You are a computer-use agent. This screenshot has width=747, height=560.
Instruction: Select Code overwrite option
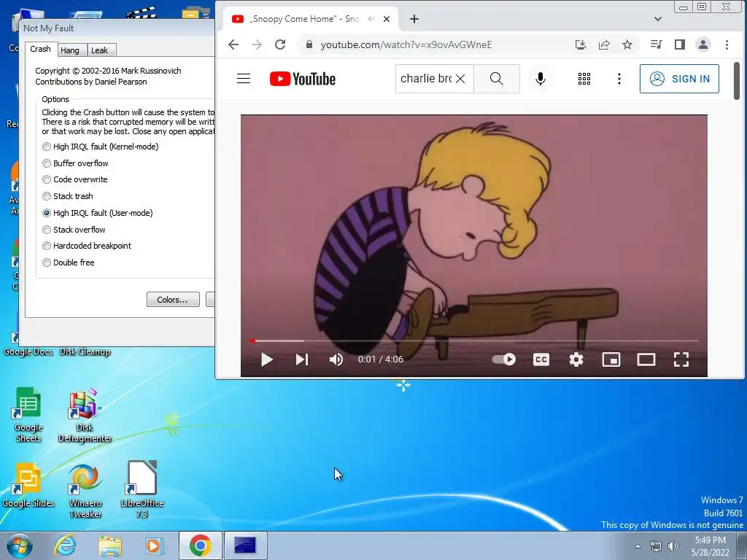[75, 179]
